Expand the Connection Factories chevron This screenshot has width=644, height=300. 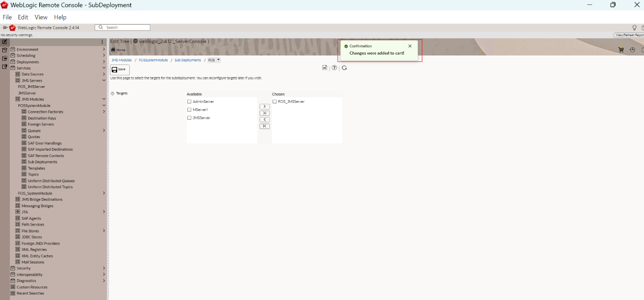click(x=104, y=111)
